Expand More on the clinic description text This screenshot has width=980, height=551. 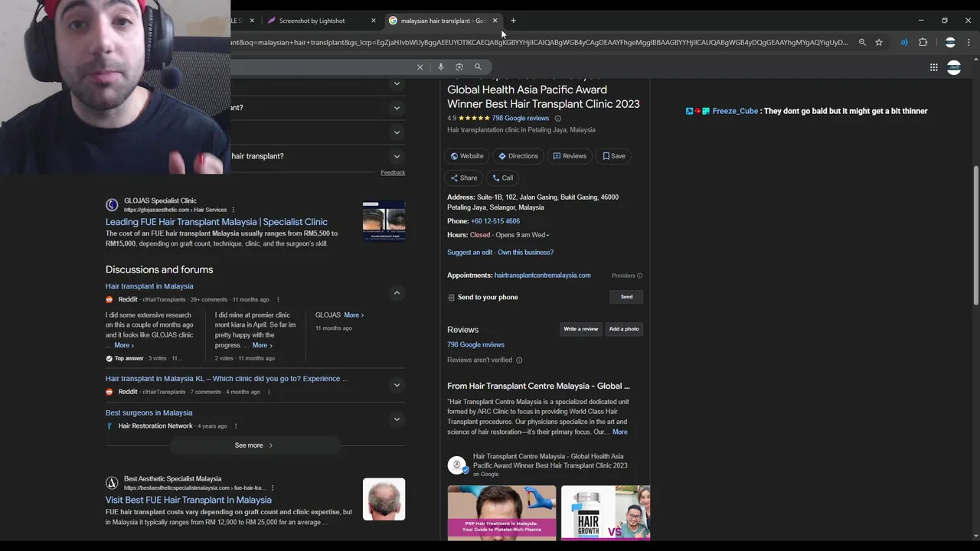click(x=619, y=432)
